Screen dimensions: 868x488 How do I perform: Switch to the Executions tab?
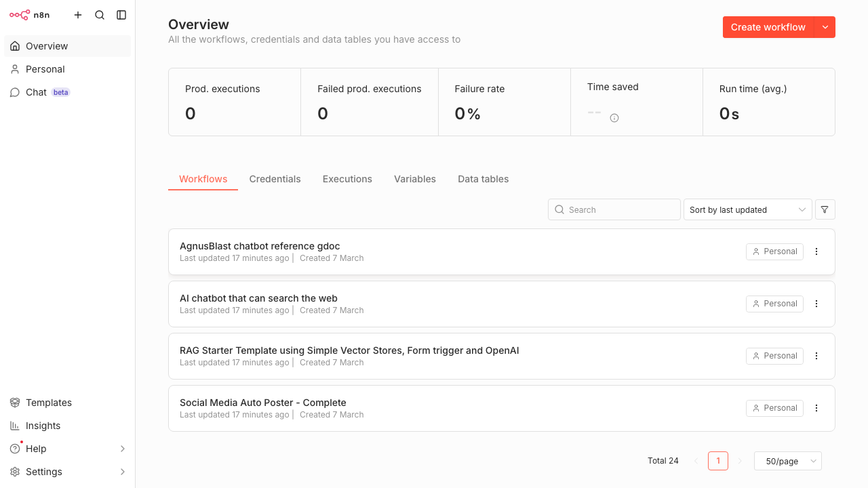(x=347, y=179)
